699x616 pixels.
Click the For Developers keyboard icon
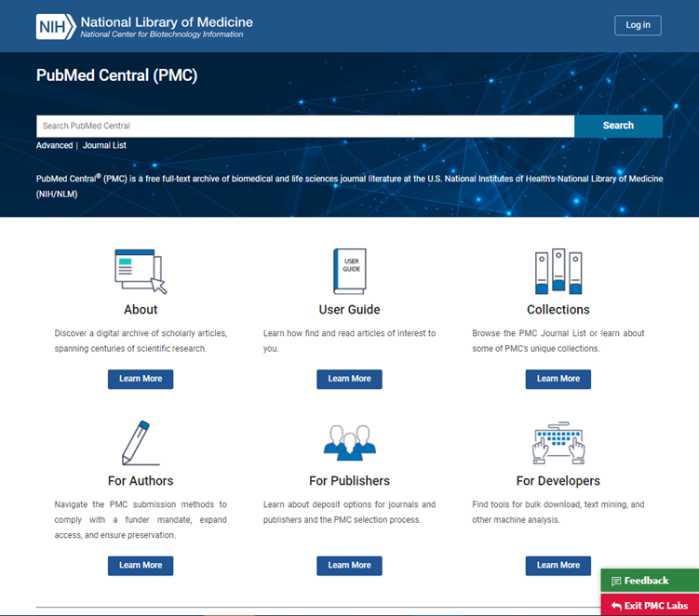coord(558,443)
